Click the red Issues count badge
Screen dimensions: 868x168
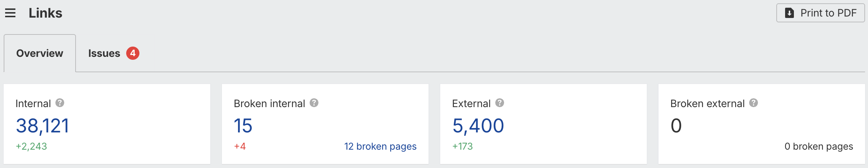coord(133,53)
